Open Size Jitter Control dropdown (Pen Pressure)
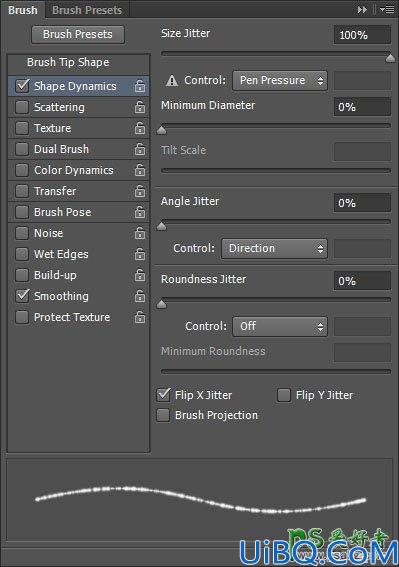This screenshot has height=567, width=399. [x=280, y=80]
